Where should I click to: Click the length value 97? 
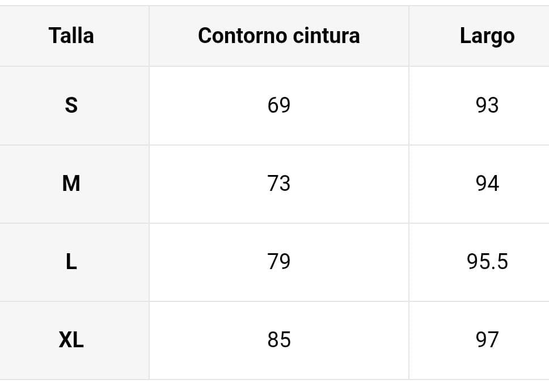coord(487,340)
